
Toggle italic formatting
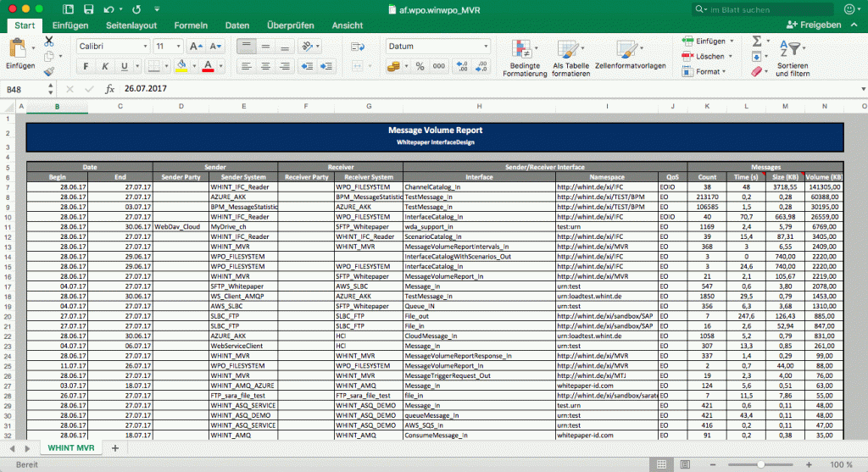coord(104,66)
